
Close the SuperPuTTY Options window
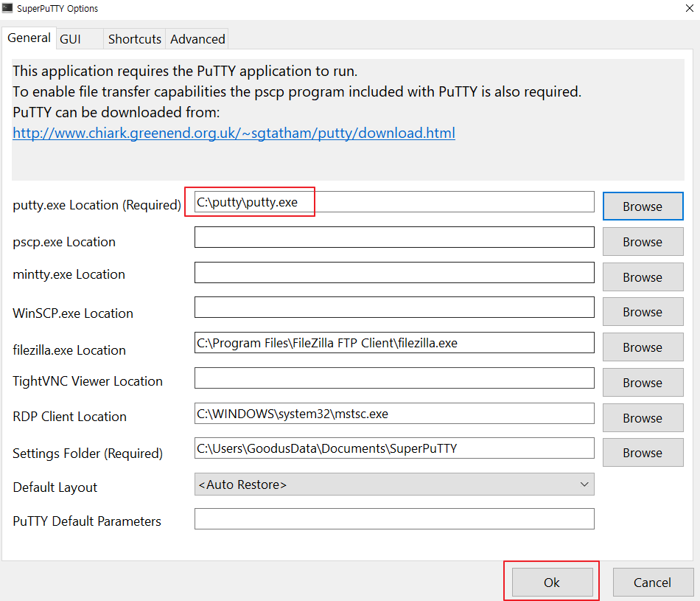point(689,9)
